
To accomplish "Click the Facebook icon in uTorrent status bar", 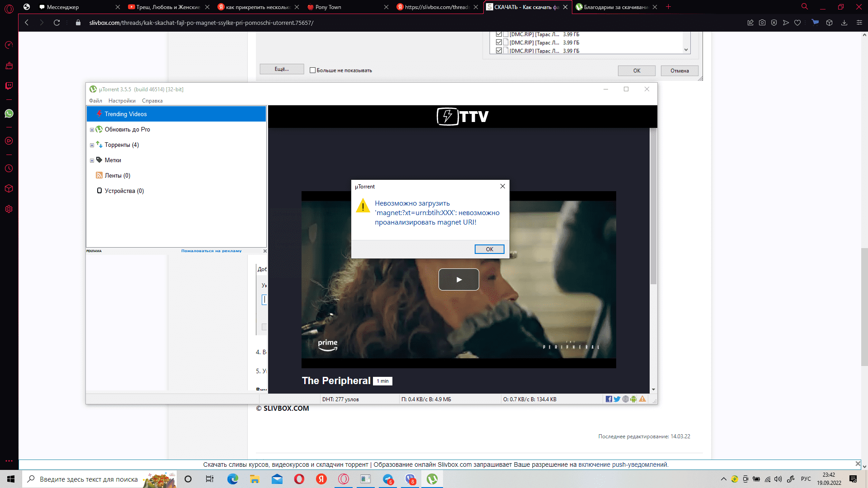I will pyautogui.click(x=609, y=399).
